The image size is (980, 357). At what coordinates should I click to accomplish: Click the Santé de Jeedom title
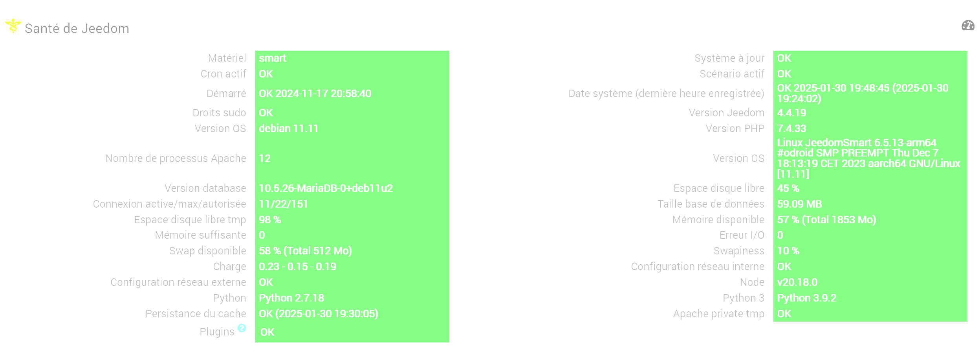pos(77,29)
